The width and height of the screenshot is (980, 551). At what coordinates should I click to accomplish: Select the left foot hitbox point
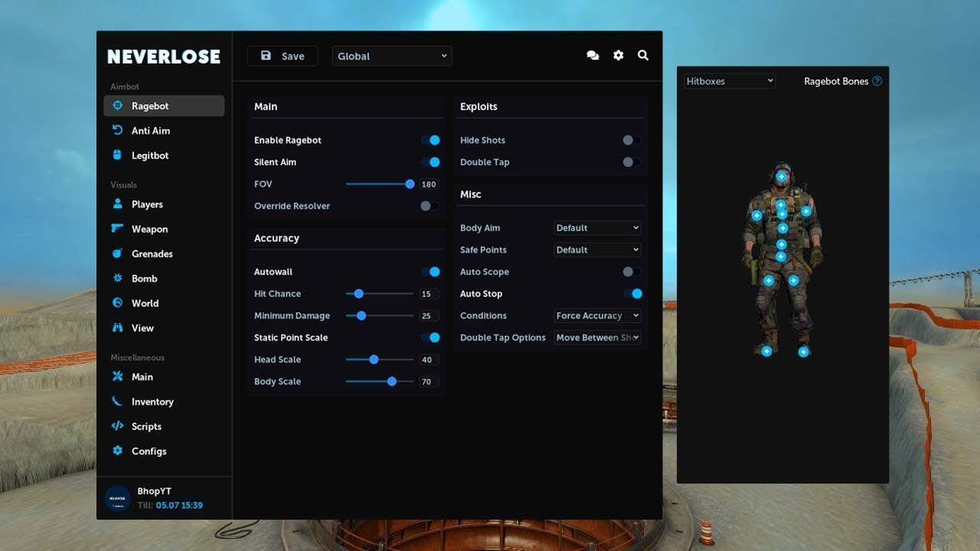coord(766,351)
